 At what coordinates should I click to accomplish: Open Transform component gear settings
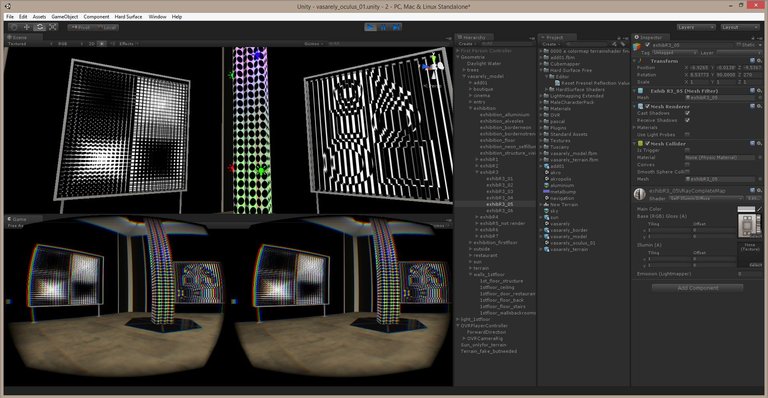(759, 61)
